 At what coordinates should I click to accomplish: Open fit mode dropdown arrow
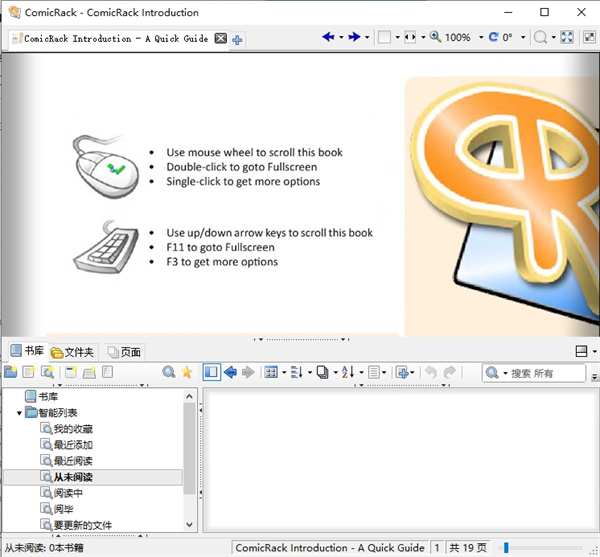click(x=423, y=37)
